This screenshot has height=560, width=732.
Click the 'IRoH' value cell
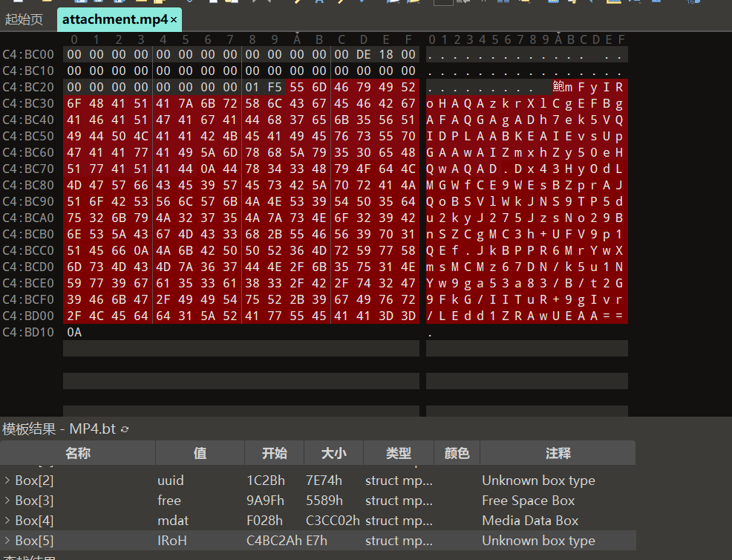click(171, 541)
